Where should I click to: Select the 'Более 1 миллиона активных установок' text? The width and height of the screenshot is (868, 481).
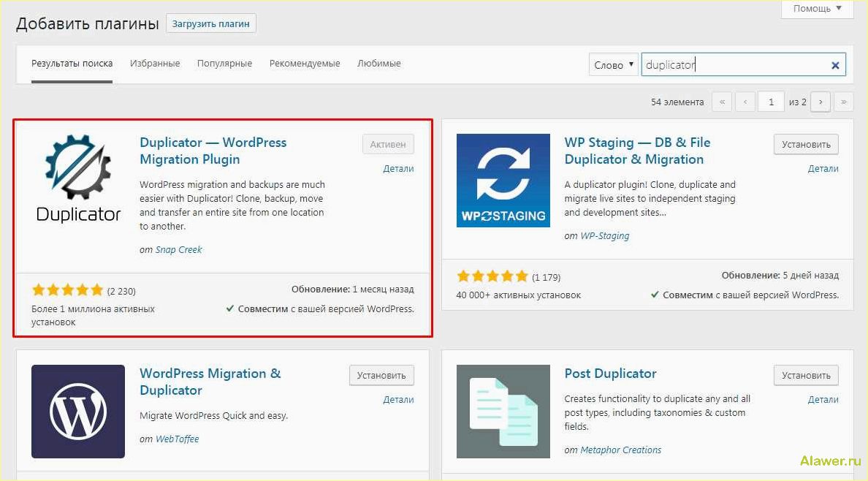click(x=93, y=315)
